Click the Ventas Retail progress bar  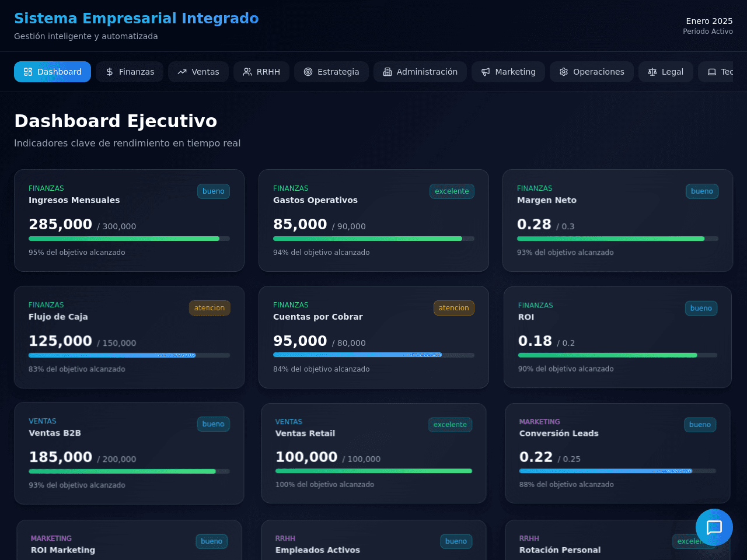tap(373, 471)
